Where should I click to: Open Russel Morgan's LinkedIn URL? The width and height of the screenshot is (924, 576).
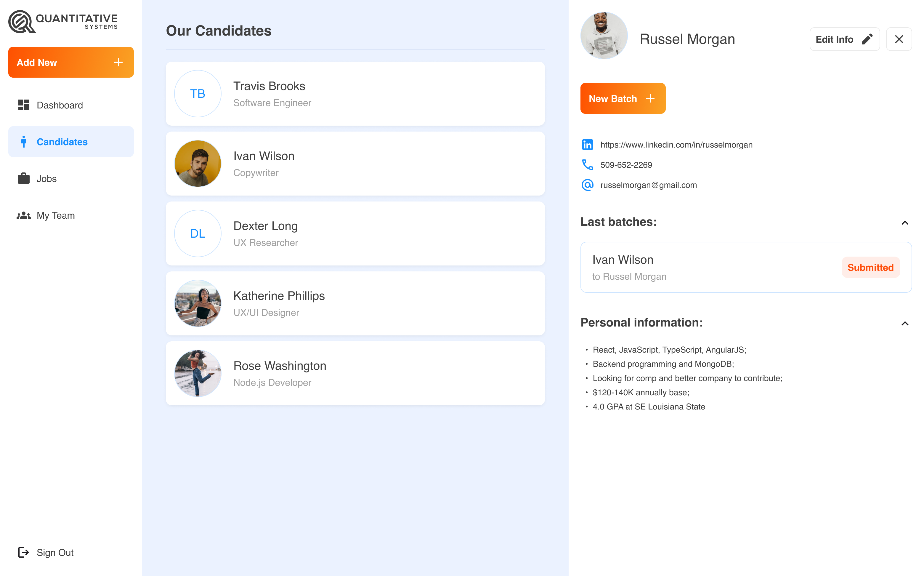click(x=676, y=145)
